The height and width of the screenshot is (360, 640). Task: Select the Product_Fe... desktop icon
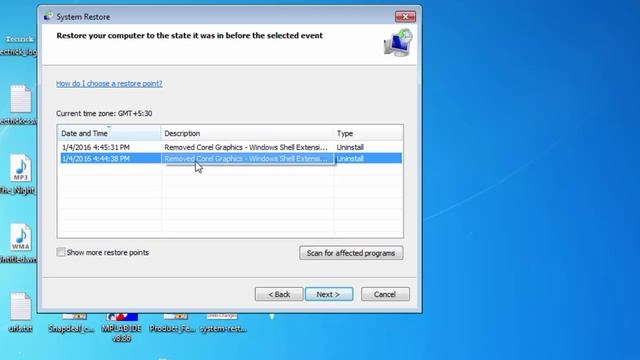(173, 324)
